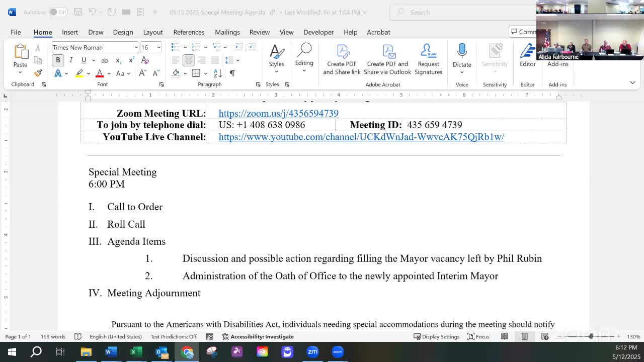
Task: Open the Zoom meeting URL link
Action: pyautogui.click(x=278, y=114)
